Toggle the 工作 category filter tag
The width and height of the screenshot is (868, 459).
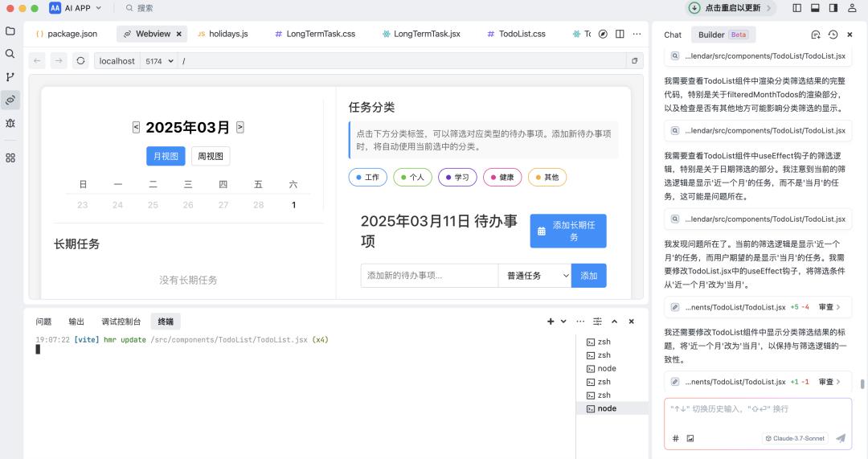tap(367, 177)
